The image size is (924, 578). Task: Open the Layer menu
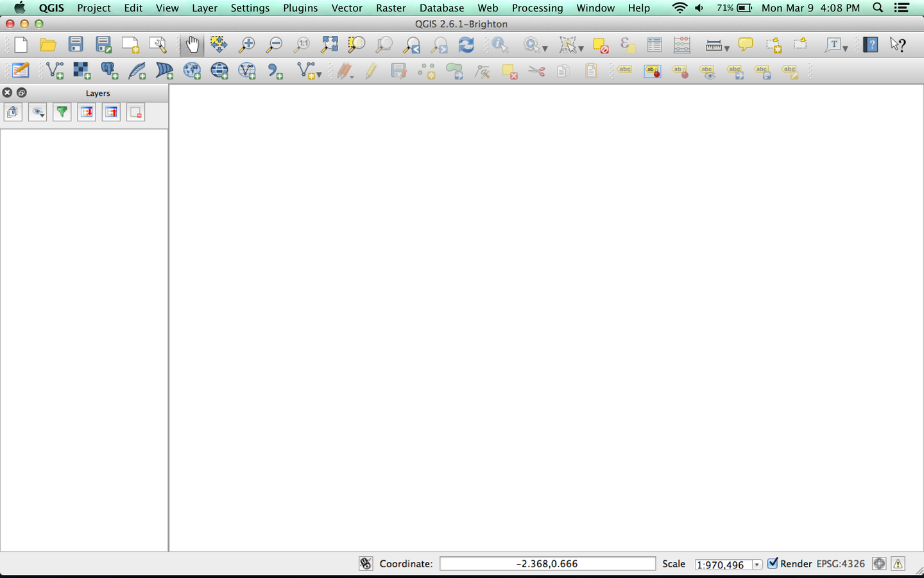[x=205, y=8]
